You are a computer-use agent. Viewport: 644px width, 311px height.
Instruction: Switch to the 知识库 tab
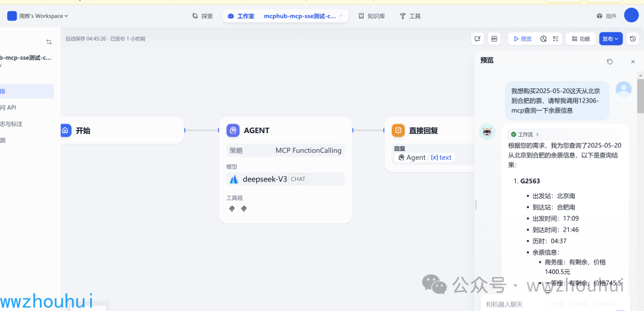tap(371, 16)
